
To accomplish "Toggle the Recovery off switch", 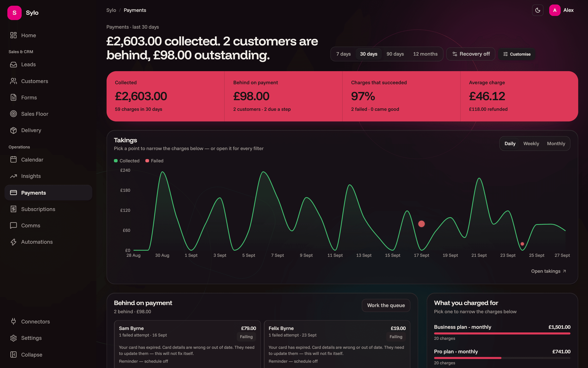I will point(471,54).
